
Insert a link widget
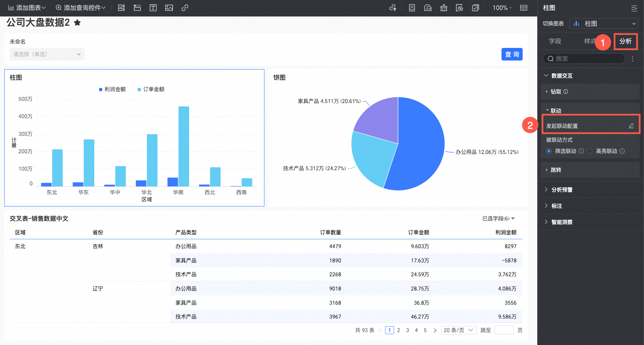[x=185, y=8]
